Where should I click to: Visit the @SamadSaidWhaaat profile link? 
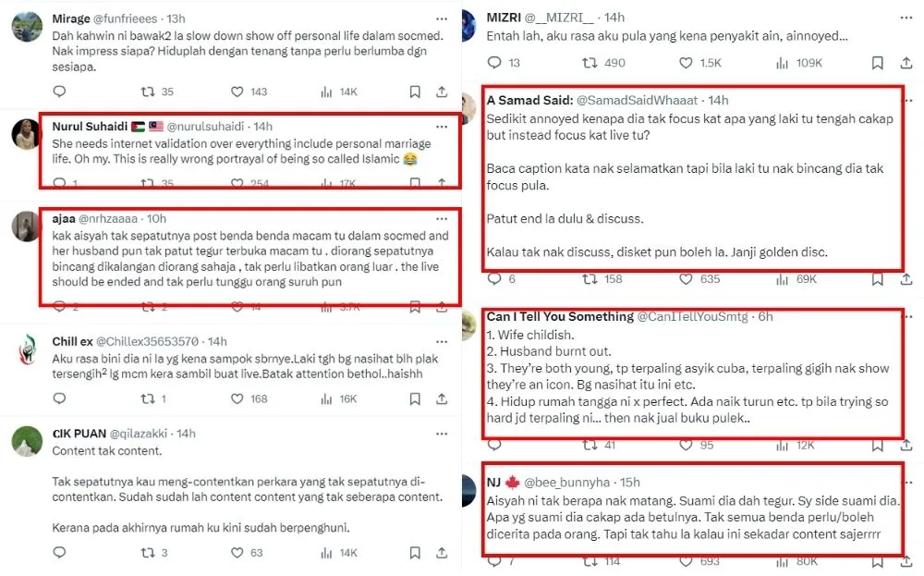pos(638,100)
